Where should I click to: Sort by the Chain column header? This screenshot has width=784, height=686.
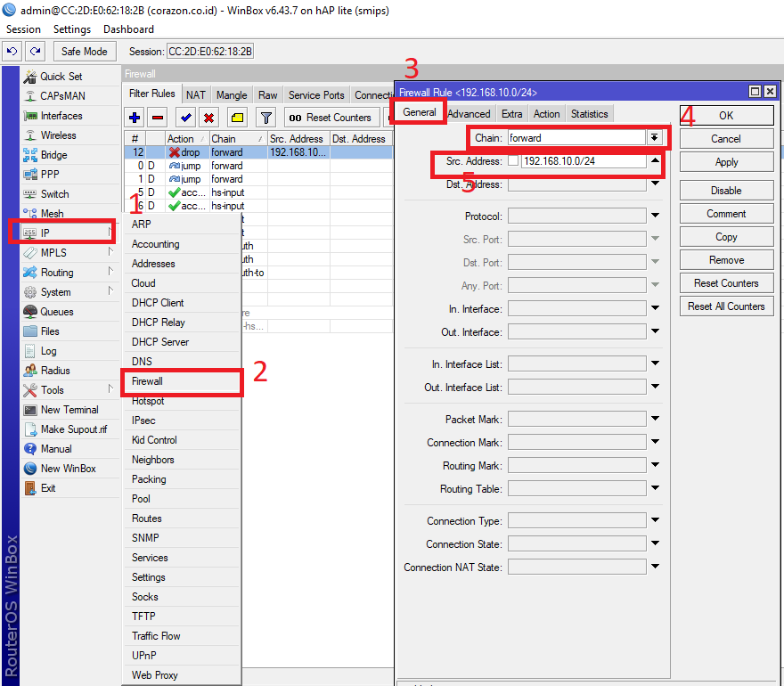click(x=237, y=139)
